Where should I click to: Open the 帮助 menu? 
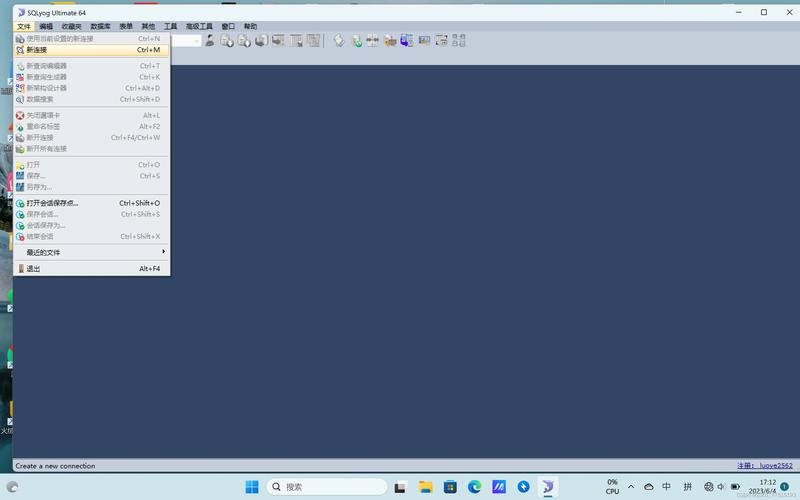250,26
